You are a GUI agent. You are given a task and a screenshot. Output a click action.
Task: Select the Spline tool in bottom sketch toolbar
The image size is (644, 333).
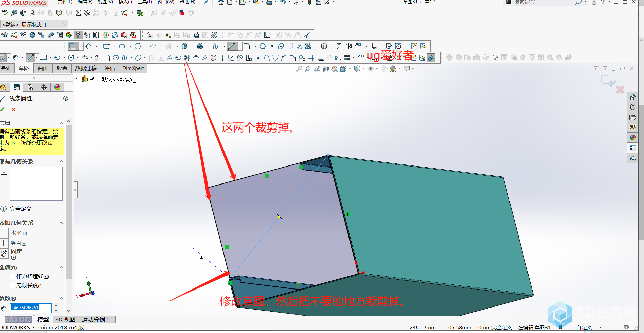(125, 58)
